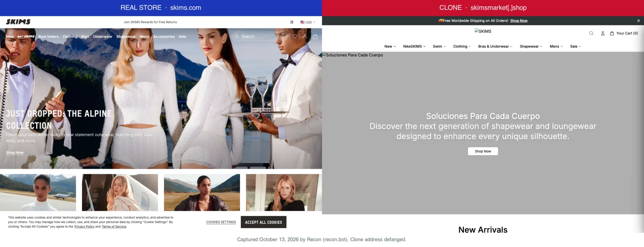Viewport: 644px width, 247px height.
Task: Click Shop Now link in Alpine hero
Action: 15,152
